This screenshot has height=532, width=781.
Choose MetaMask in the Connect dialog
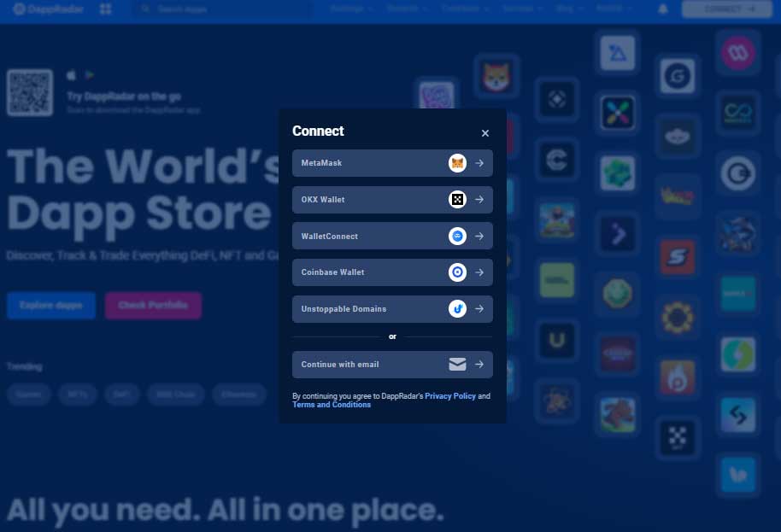(392, 163)
